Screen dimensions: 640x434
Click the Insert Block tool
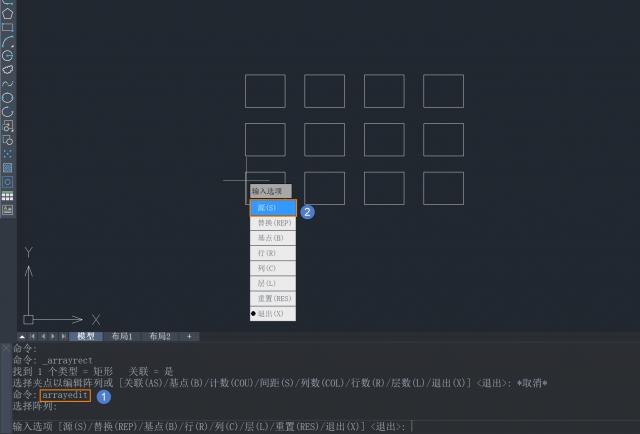click(7, 126)
